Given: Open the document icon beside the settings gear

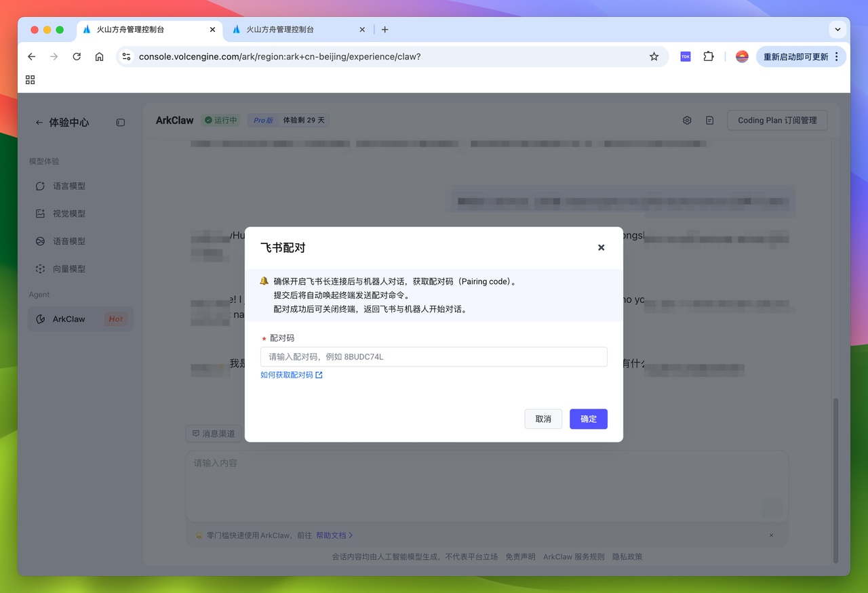Looking at the screenshot, I should (709, 120).
